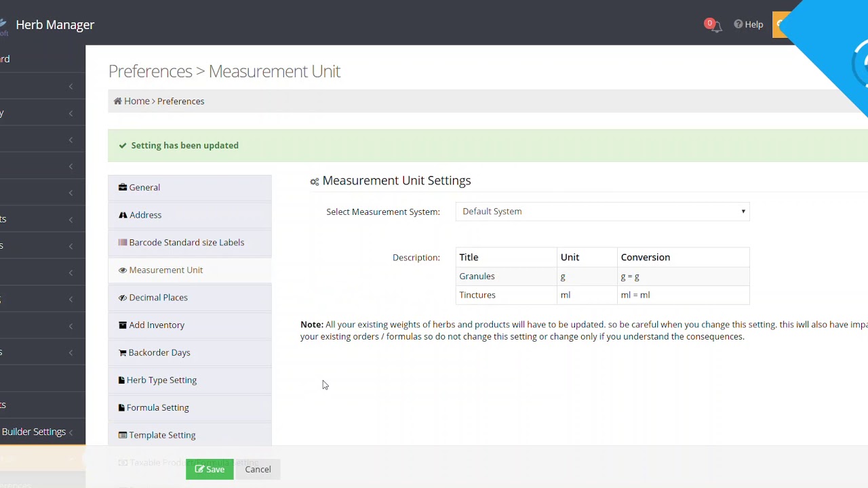Select the Template Setting tab
The width and height of the screenshot is (868, 488).
[x=162, y=435]
